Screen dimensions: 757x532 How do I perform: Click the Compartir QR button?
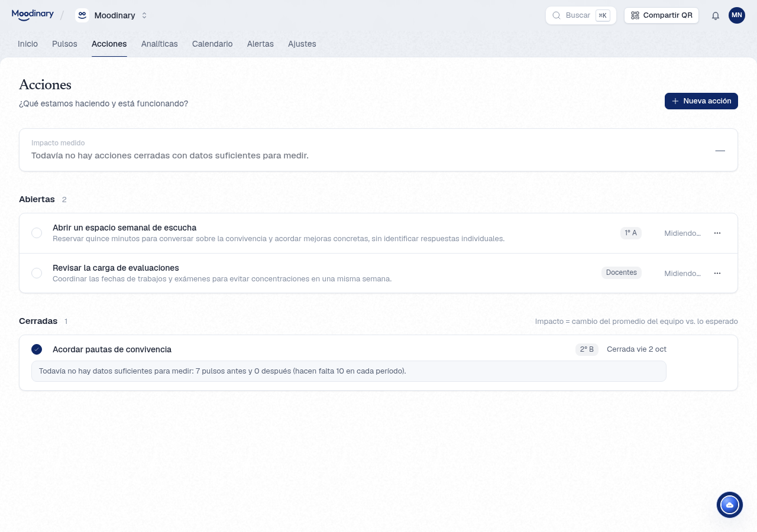661,15
